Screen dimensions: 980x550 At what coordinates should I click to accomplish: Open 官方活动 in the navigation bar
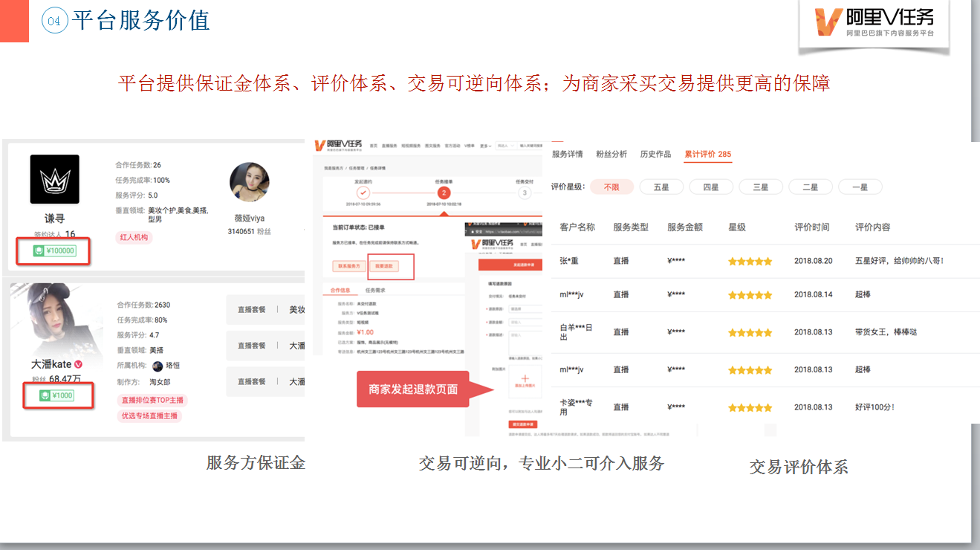452,146
